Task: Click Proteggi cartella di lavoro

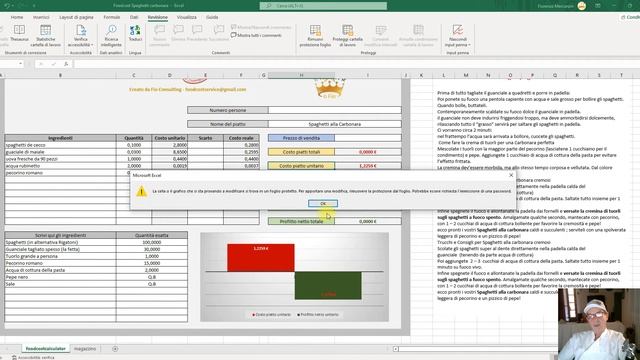Action: click(347, 36)
